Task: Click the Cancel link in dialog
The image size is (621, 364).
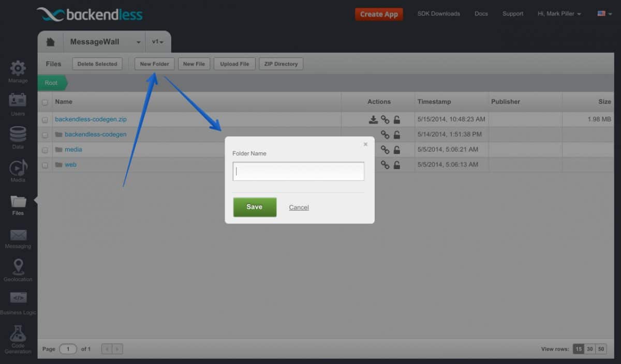Action: pyautogui.click(x=299, y=207)
